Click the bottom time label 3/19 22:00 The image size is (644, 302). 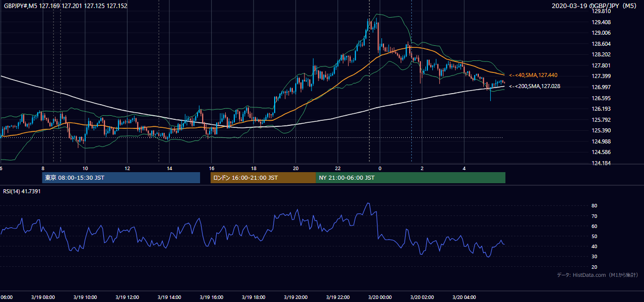337,297
